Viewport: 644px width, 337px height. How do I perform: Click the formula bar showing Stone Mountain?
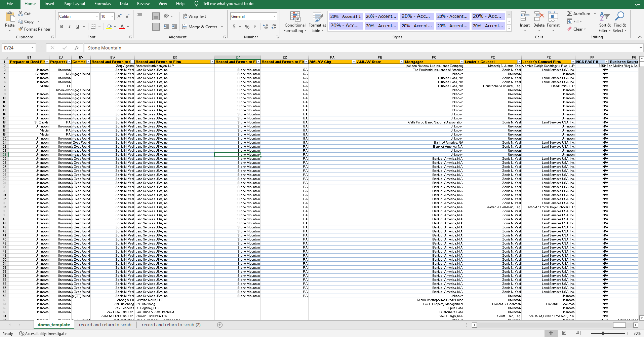(x=361, y=48)
